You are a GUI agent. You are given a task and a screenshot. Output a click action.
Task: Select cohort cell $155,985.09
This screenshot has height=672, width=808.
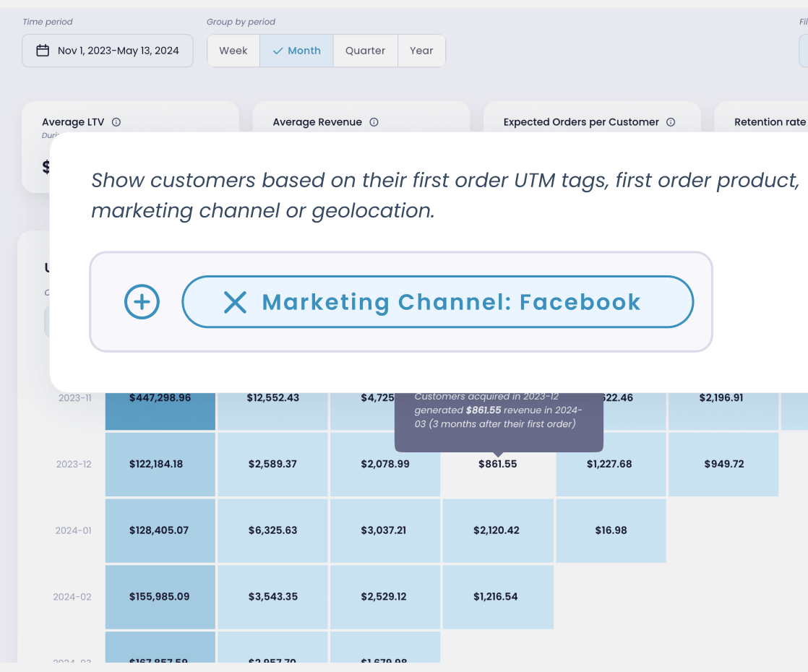click(x=160, y=597)
